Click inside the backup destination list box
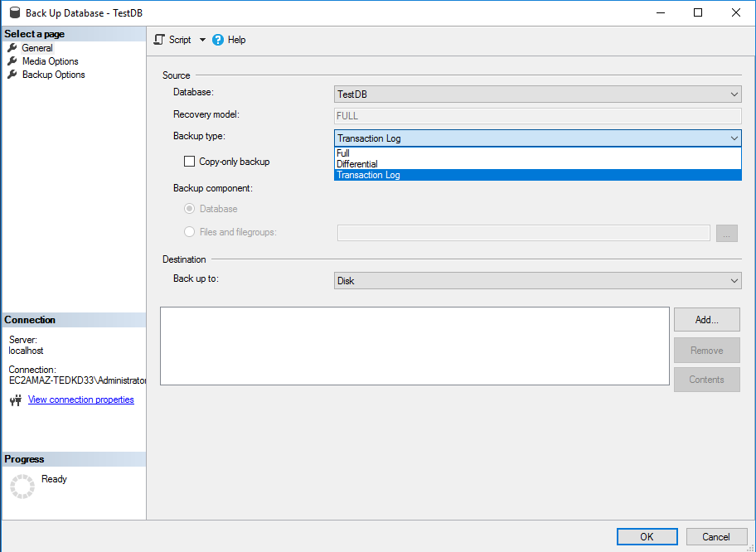The height and width of the screenshot is (552, 756). [x=414, y=346]
